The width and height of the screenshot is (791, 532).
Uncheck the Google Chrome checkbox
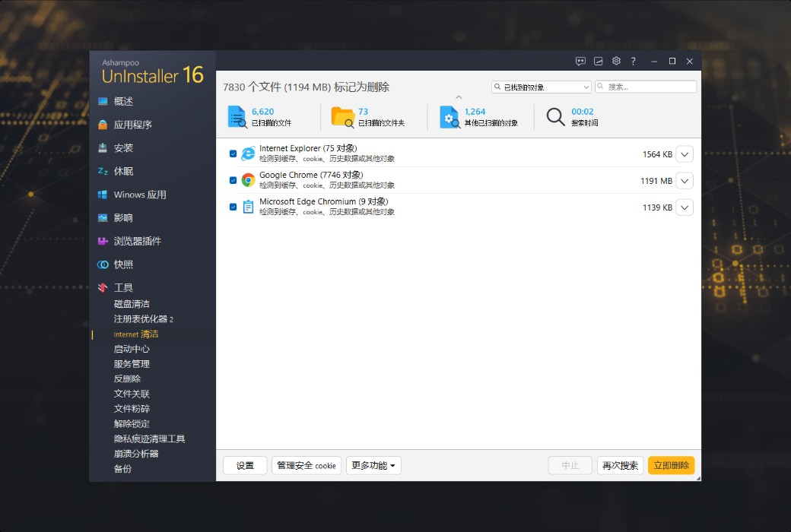tap(233, 180)
